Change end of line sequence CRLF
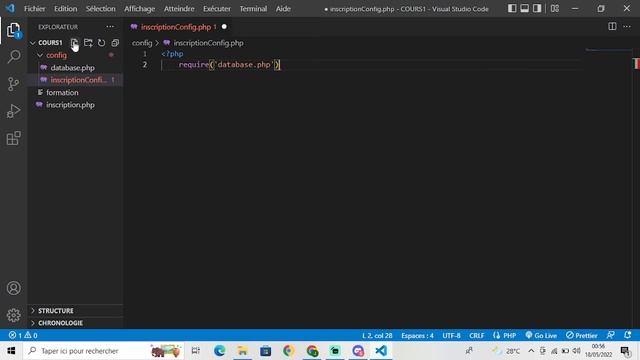 476,335
